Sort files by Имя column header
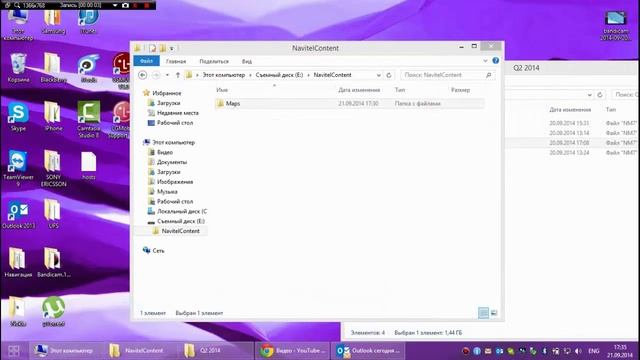This screenshot has height=360, width=640. [x=222, y=90]
